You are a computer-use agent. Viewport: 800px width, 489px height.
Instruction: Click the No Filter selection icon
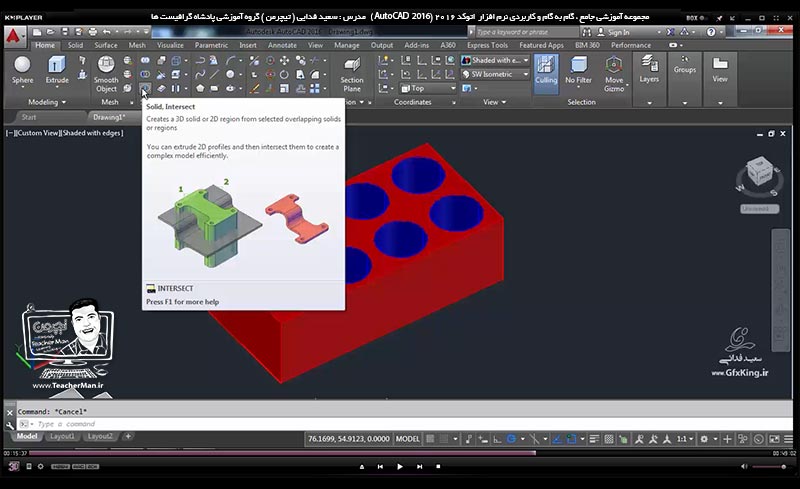579,65
